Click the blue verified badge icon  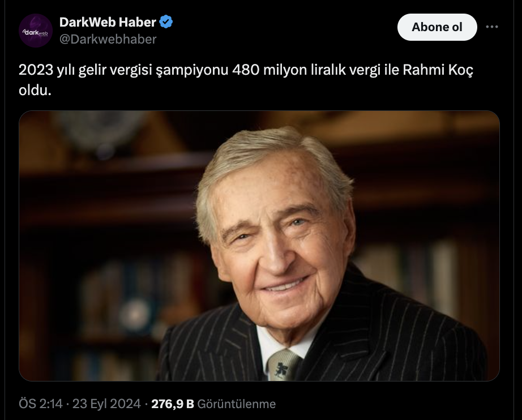(x=166, y=22)
